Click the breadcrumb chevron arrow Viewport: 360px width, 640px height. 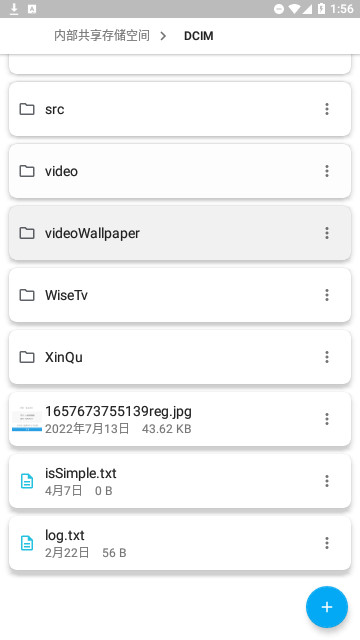163,36
